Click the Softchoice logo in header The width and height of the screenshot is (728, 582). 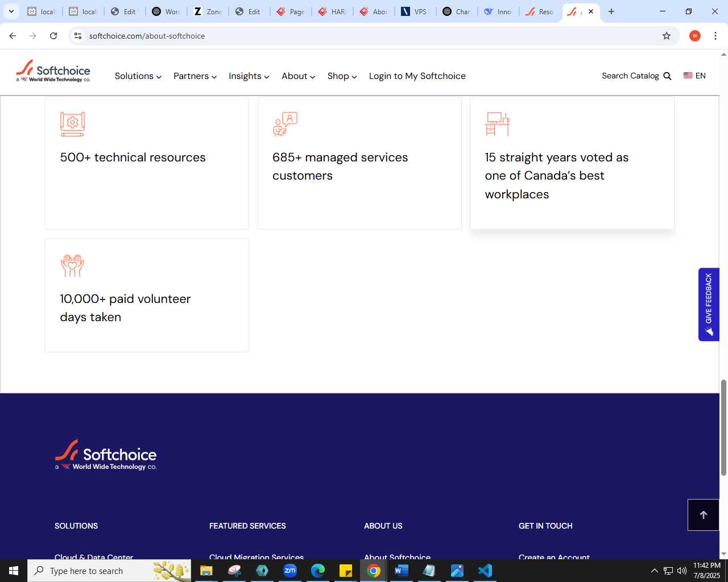(53, 71)
